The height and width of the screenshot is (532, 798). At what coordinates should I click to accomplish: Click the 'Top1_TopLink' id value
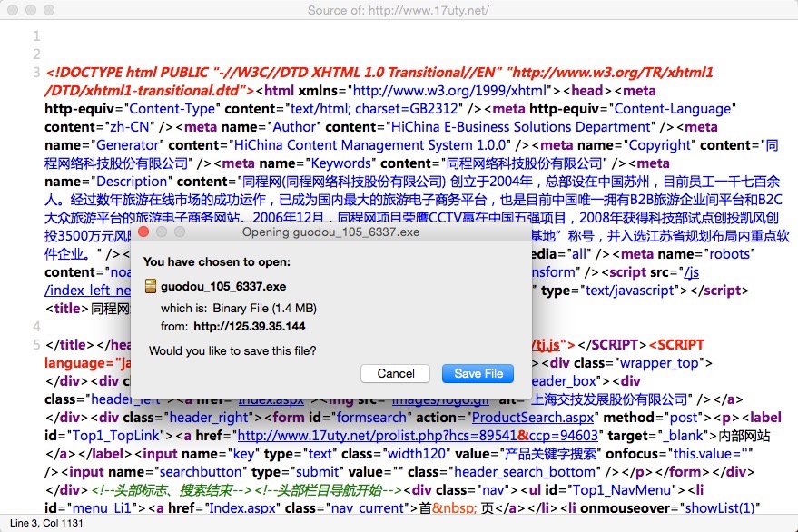pyautogui.click(x=116, y=436)
